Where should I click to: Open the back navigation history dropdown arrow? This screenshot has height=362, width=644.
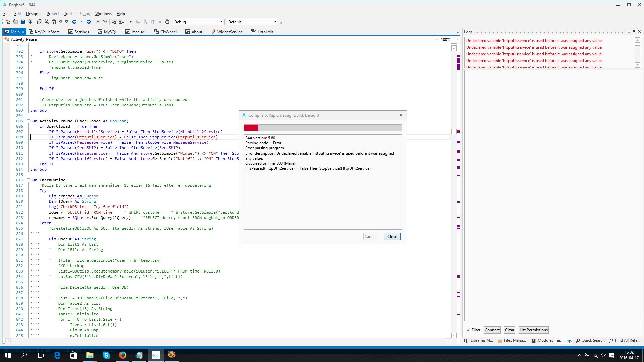tap(81, 22)
